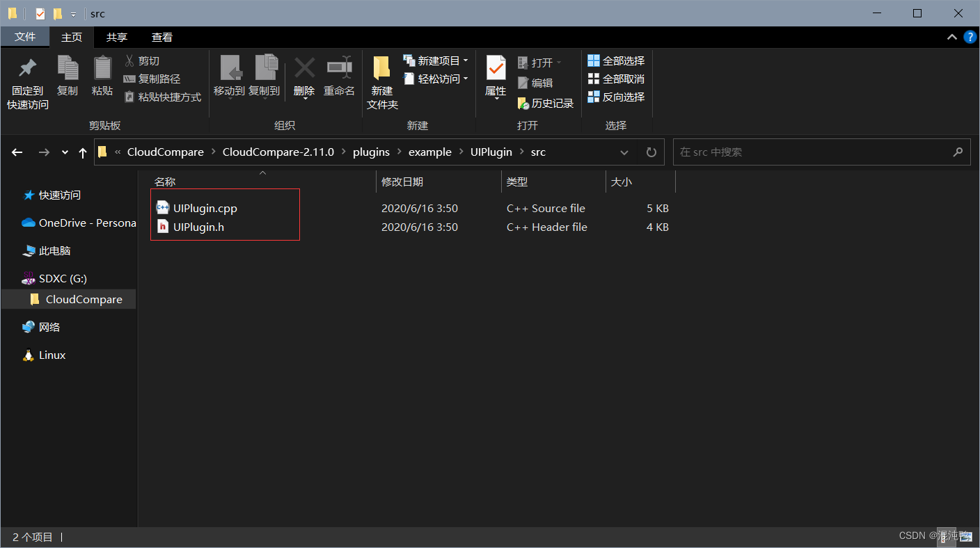Click Copy path (复制路径)
The width and height of the screenshot is (980, 548).
pos(152,79)
